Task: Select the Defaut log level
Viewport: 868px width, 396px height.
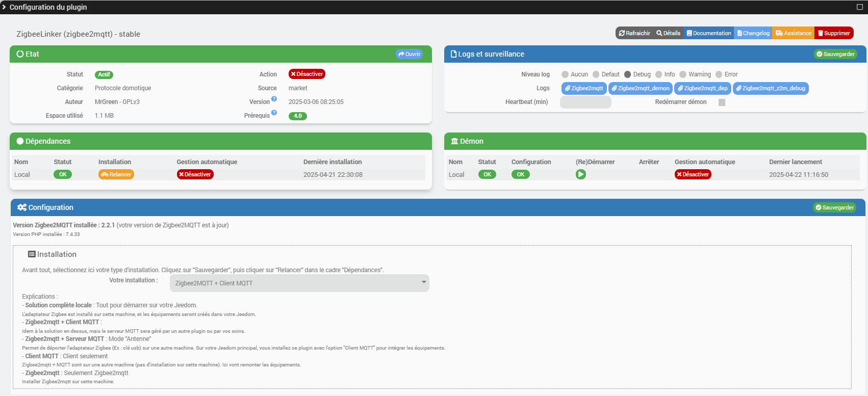Action: point(596,74)
